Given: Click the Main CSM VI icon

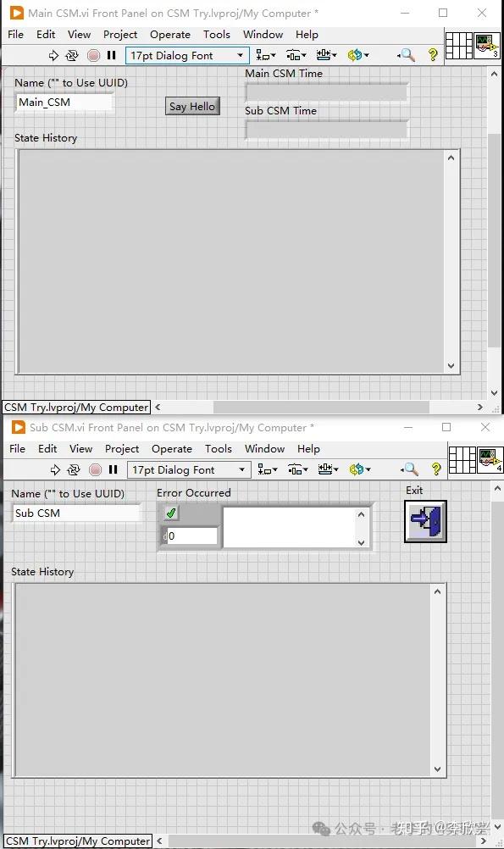Looking at the screenshot, I should [487, 46].
